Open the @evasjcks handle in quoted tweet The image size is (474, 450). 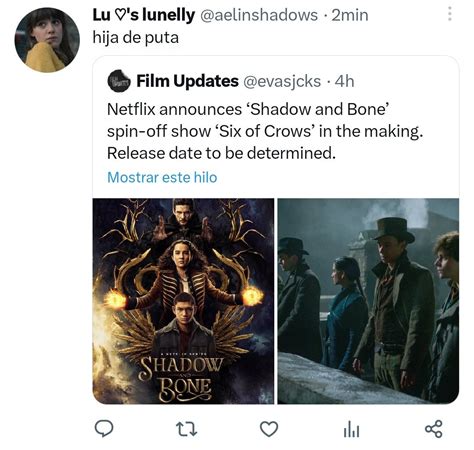point(282,82)
